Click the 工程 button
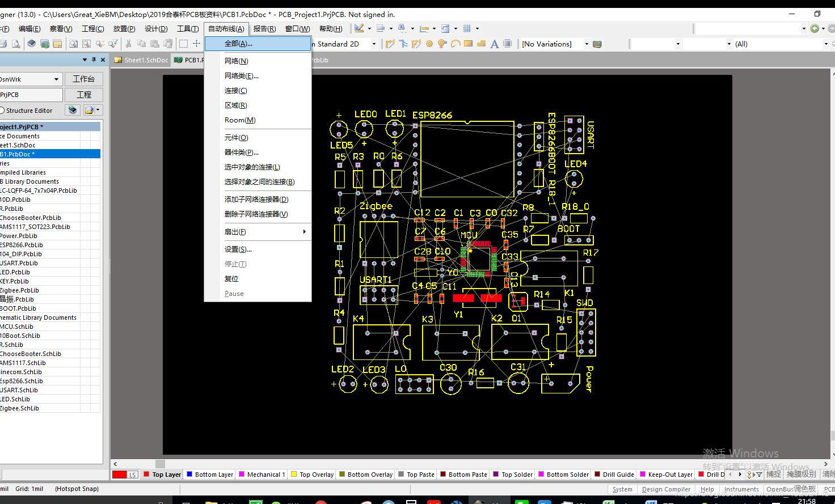 (x=84, y=95)
